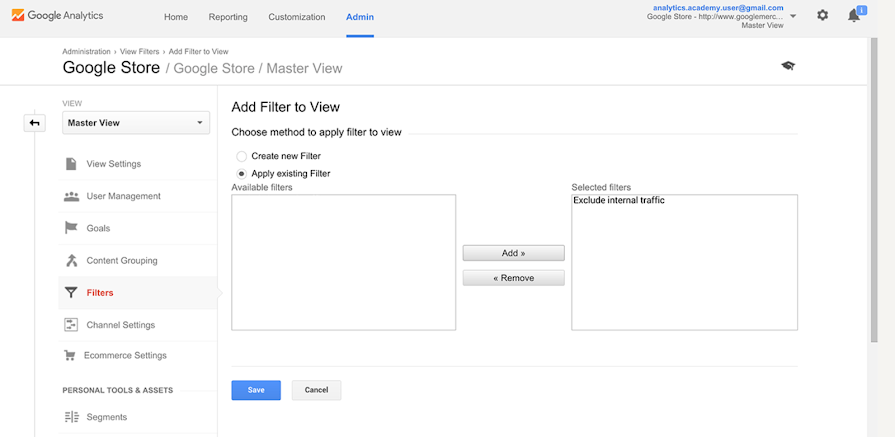The width and height of the screenshot is (895, 437).
Task: Click the « Remove button
Action: (513, 278)
